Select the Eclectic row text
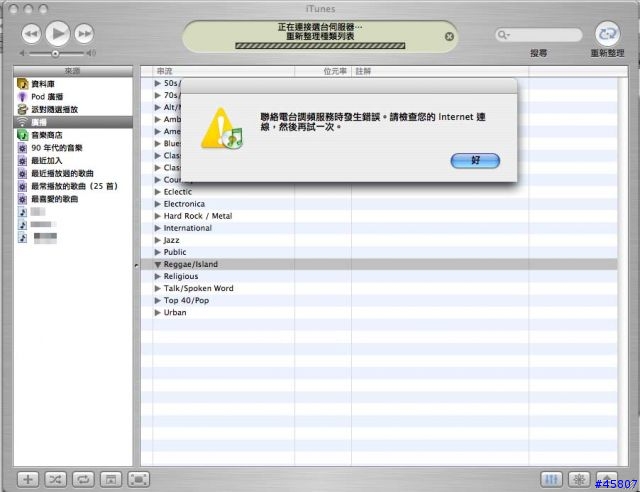640x492 pixels. [178, 192]
